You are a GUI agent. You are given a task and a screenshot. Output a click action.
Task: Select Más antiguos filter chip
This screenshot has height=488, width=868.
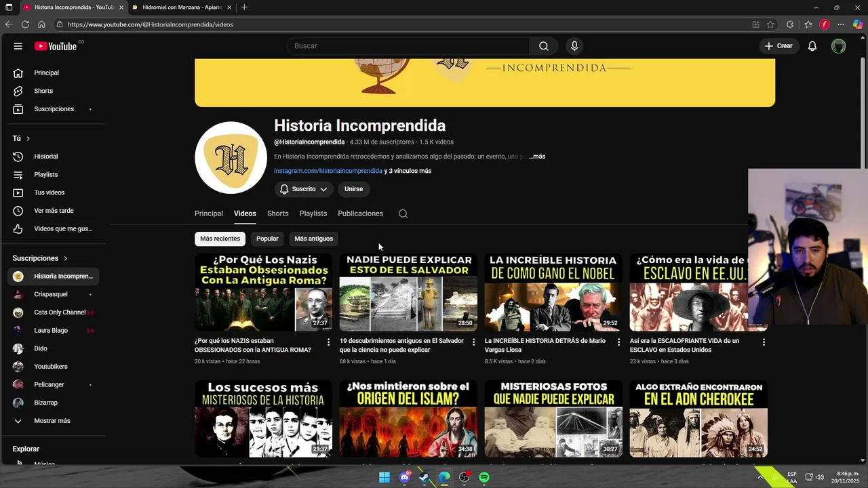pyautogui.click(x=313, y=239)
